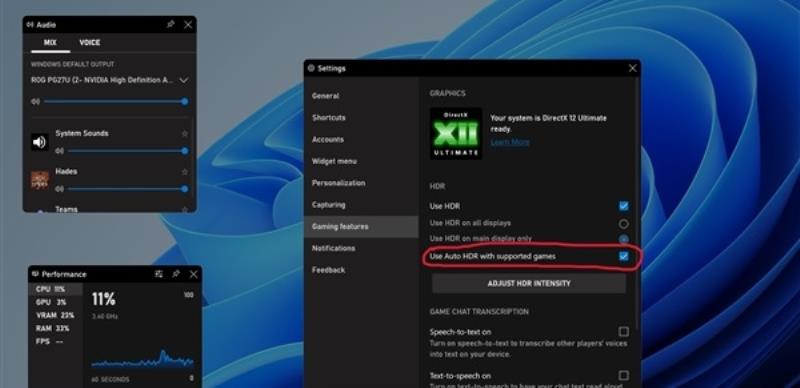800x388 pixels.
Task: Click the star next to Hades
Action: [x=185, y=172]
